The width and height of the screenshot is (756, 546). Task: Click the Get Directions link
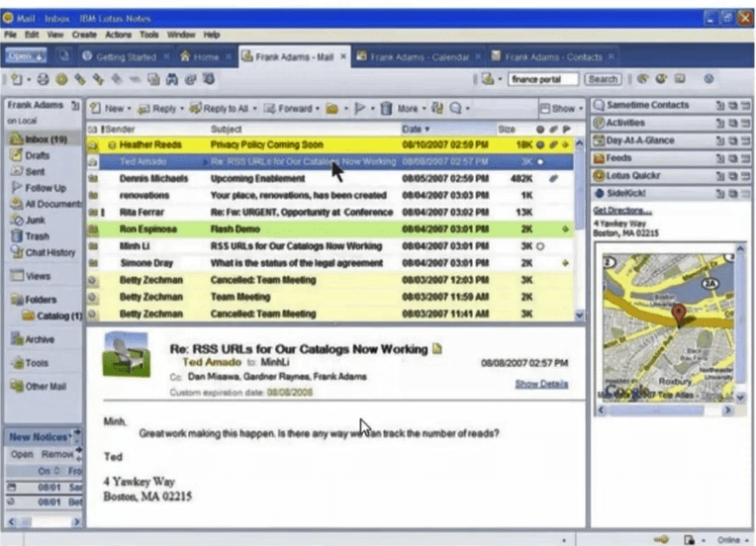pyautogui.click(x=621, y=210)
